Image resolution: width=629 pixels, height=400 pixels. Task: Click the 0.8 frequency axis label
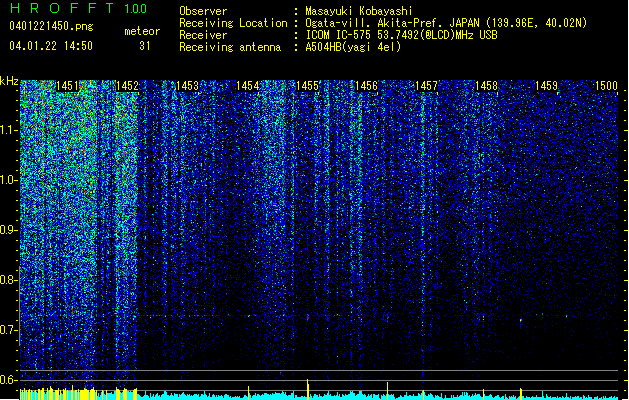[9, 280]
